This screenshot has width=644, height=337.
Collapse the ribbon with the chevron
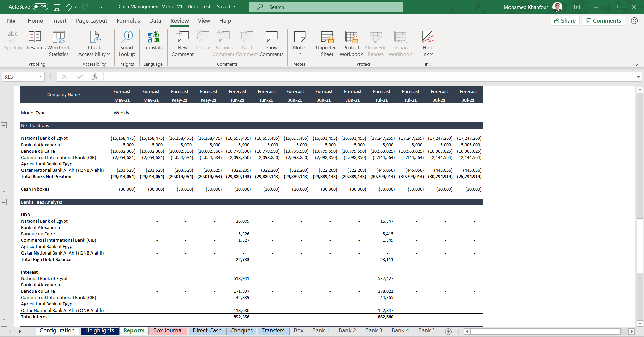pos(638,64)
